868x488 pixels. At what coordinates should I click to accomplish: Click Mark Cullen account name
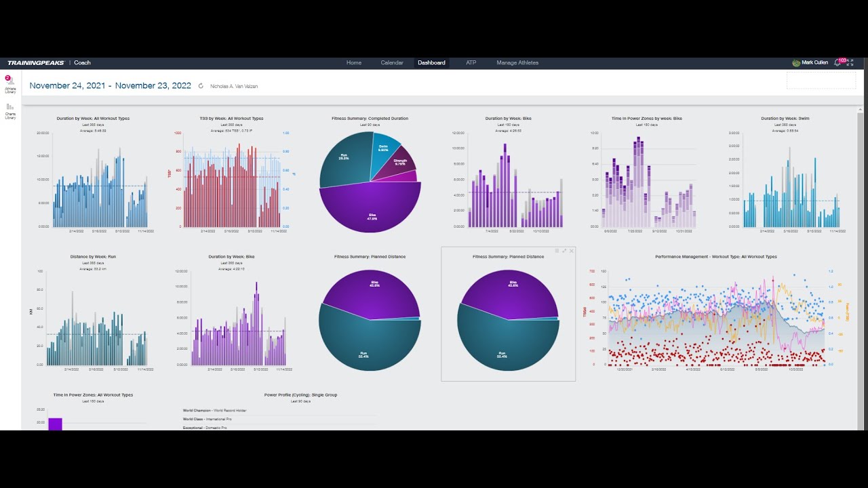coord(814,63)
